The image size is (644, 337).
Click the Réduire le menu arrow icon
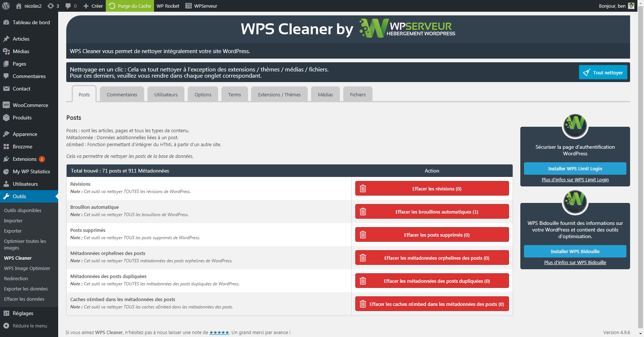6,326
